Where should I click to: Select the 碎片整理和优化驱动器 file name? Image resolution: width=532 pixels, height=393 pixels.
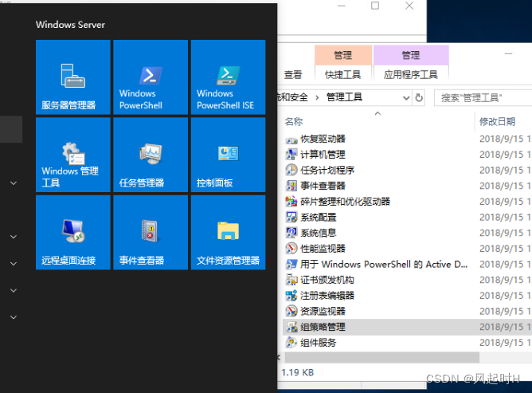pyautogui.click(x=346, y=202)
